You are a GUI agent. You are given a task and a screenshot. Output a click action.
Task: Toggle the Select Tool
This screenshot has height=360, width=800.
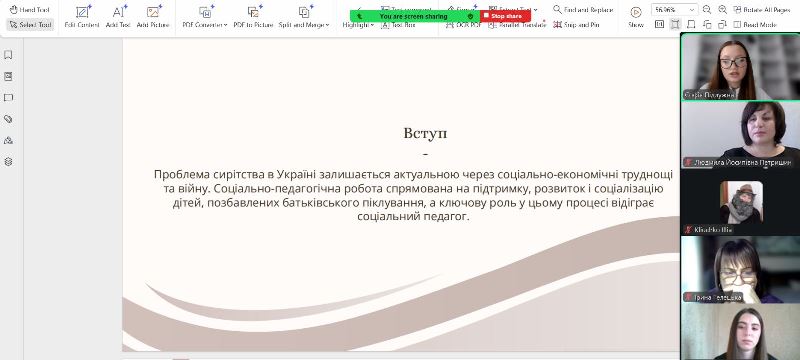tap(30, 24)
